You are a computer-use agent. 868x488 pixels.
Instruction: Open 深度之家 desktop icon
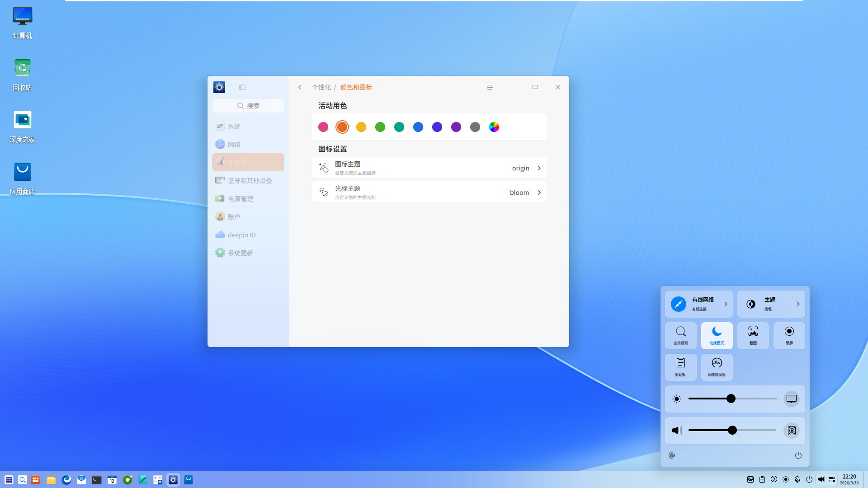tap(23, 127)
